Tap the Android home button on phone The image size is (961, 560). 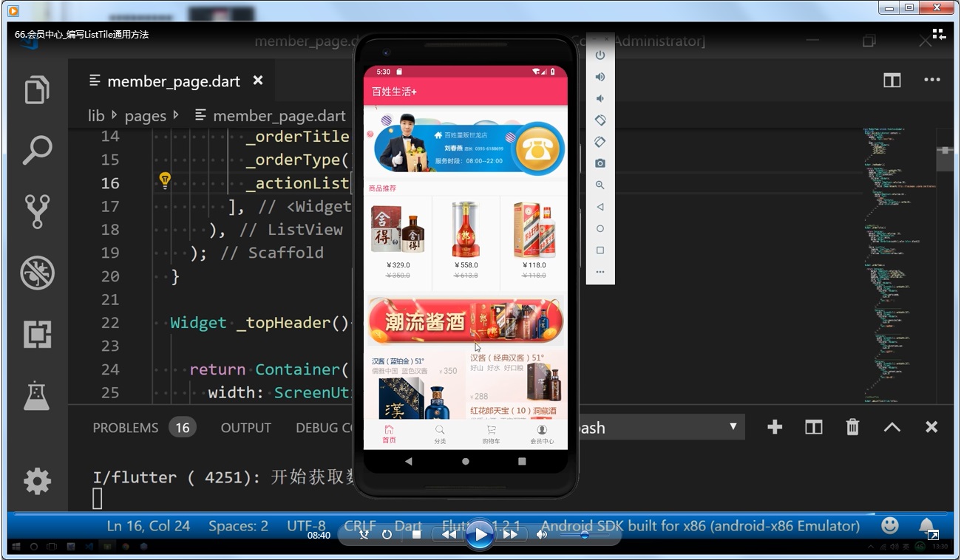pos(466,461)
